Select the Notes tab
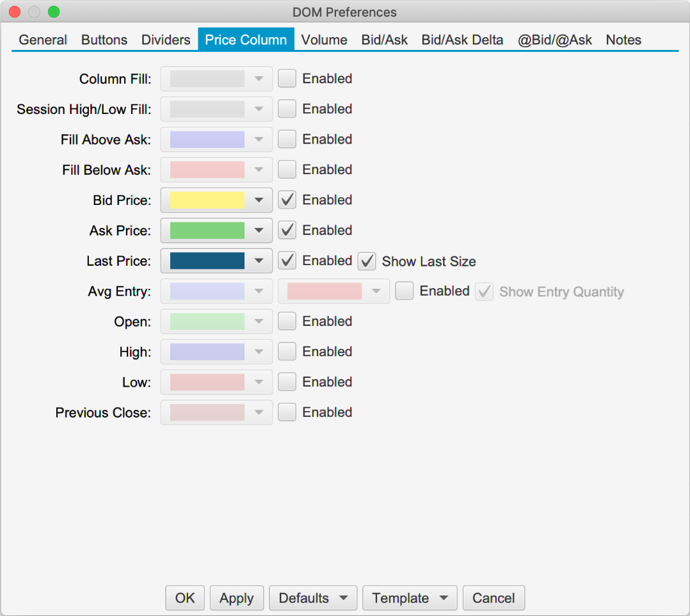The image size is (690, 616). coord(623,40)
